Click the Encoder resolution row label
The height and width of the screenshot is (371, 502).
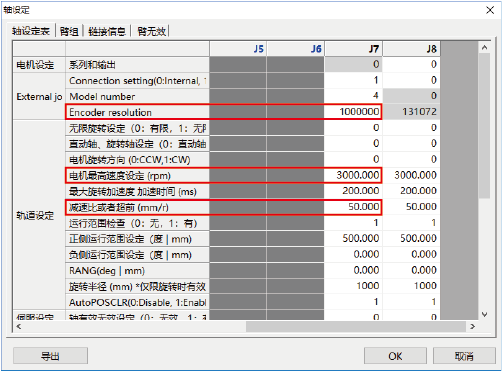click(137, 112)
